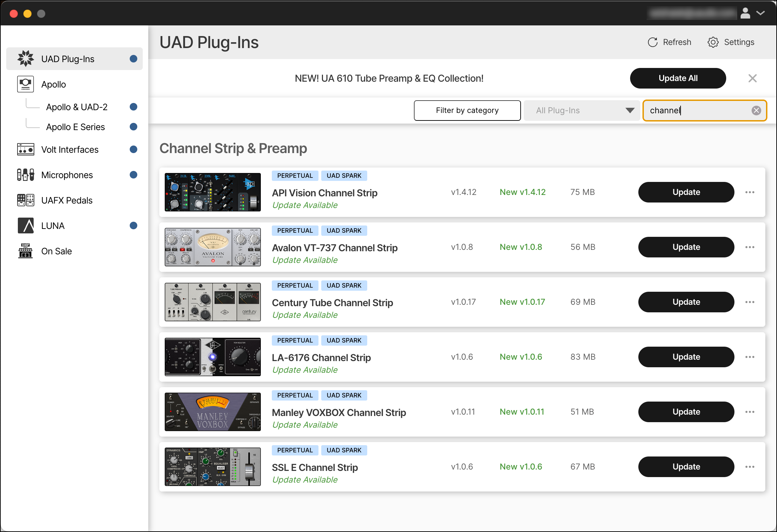Screen dimensions: 777x532
Task: Select the Apollo & UAD-2 entry
Action: (x=77, y=107)
